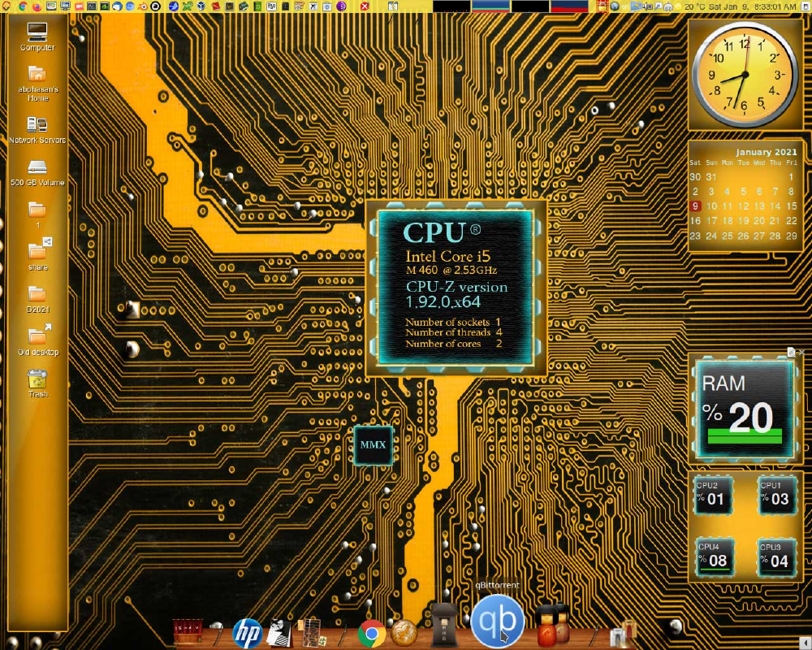
Task: Click the brown globe dock icon
Action: [x=404, y=634]
